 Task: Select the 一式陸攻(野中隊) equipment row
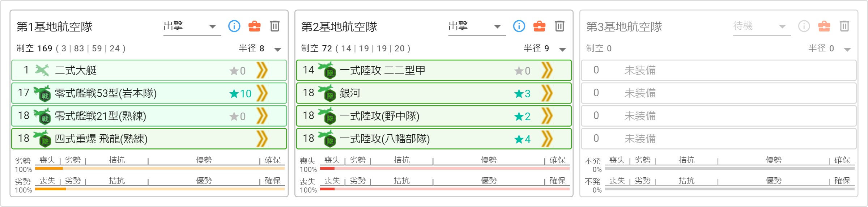pos(434,116)
